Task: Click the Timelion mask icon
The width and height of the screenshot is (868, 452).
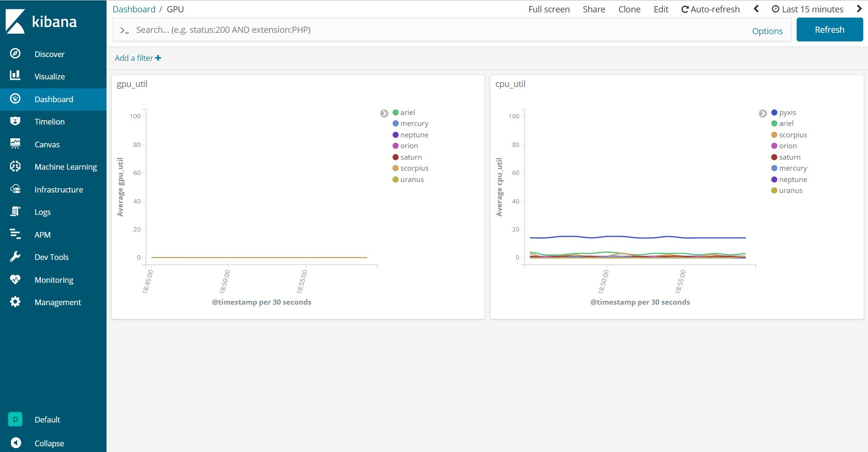Action: (15, 121)
